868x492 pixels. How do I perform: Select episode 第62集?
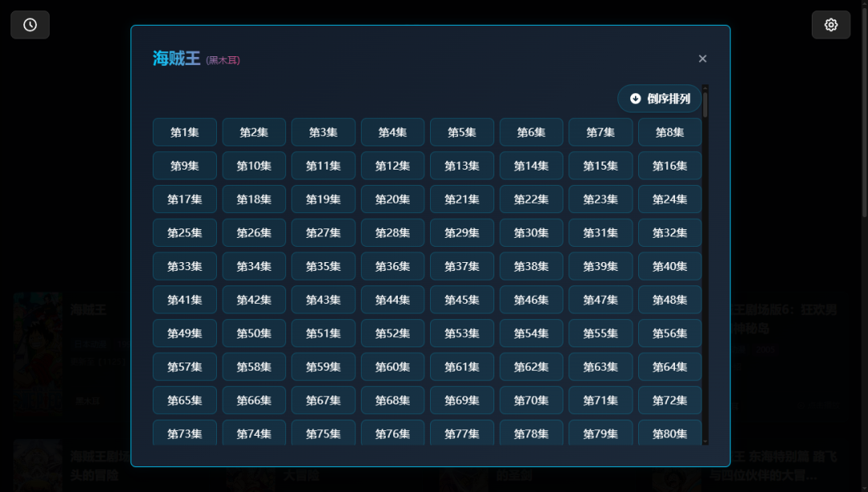pos(531,367)
